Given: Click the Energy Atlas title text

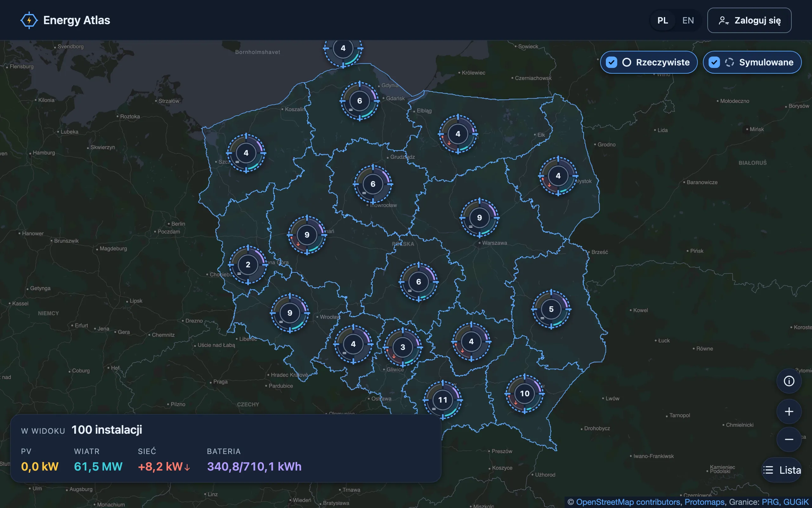Looking at the screenshot, I should (76, 20).
